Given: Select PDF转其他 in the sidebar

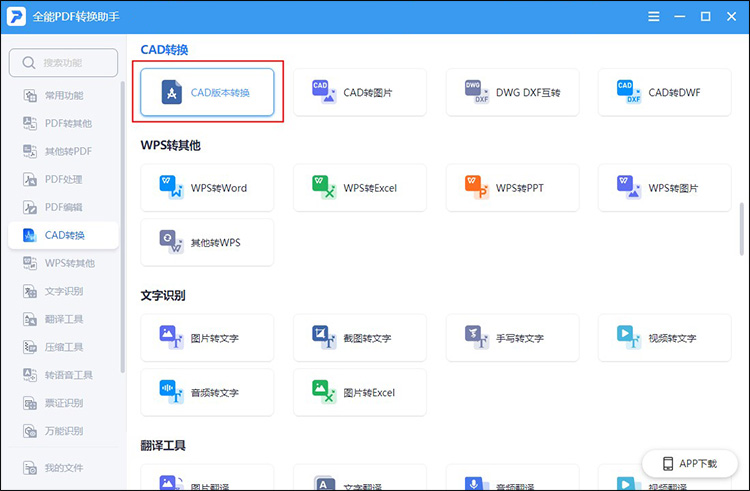Looking at the screenshot, I should [63, 123].
